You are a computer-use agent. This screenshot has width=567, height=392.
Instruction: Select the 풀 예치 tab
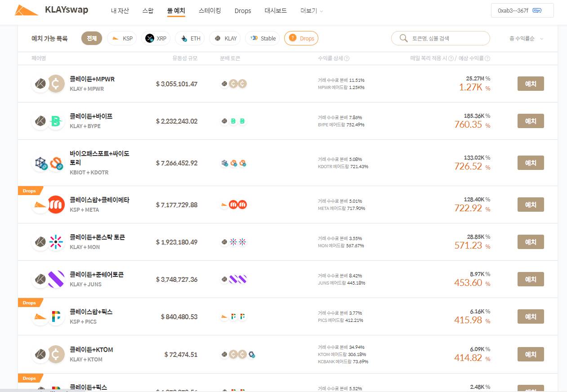176,11
